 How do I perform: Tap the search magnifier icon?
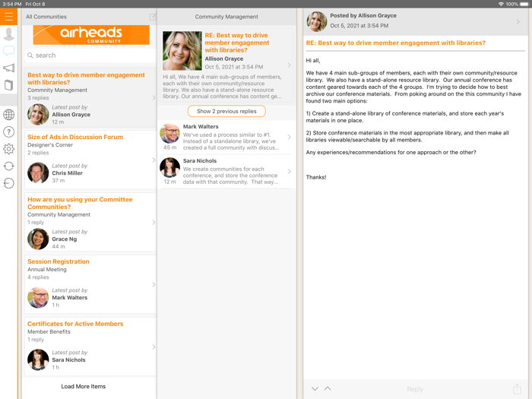click(x=30, y=55)
